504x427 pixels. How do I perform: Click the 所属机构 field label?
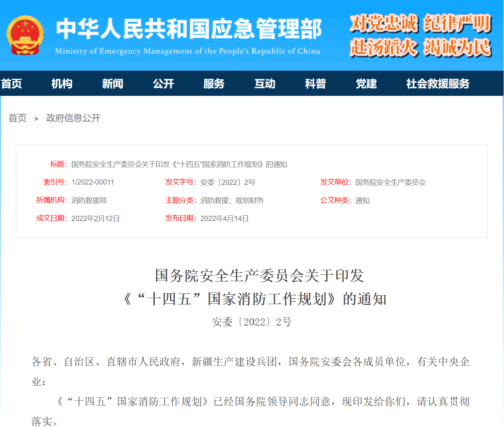click(52, 200)
